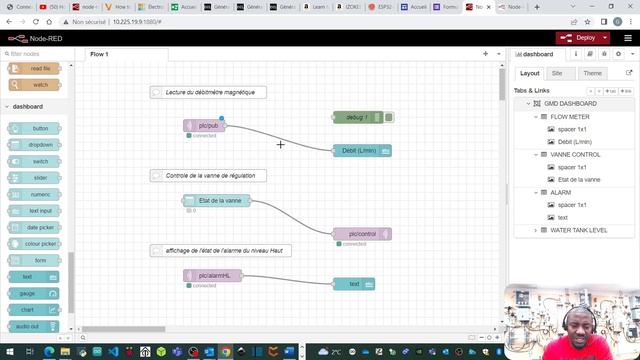640x360 pixels.
Task: Select the Controle de la vanne comment node
Action: (x=208, y=176)
